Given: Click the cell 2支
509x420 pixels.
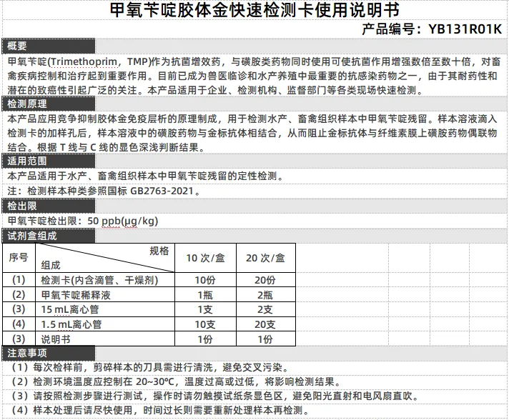Looking at the screenshot, I should [x=265, y=309].
